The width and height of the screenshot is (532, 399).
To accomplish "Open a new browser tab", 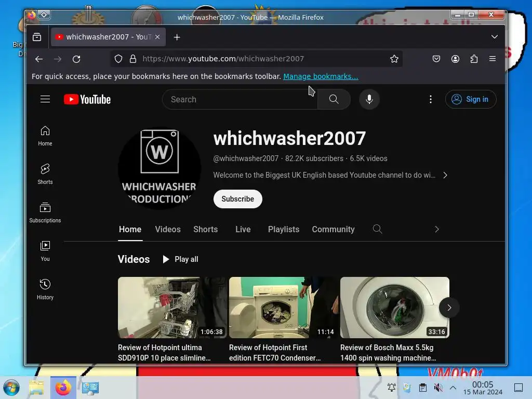I will click(x=177, y=37).
